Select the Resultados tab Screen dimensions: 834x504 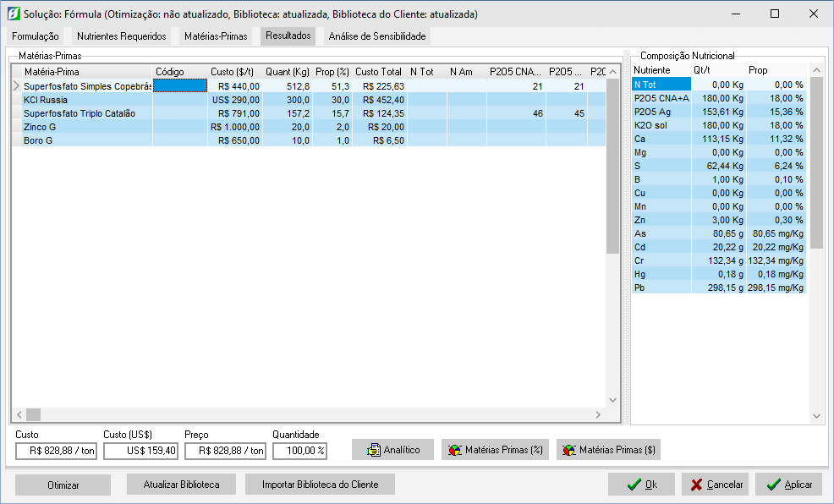[288, 36]
